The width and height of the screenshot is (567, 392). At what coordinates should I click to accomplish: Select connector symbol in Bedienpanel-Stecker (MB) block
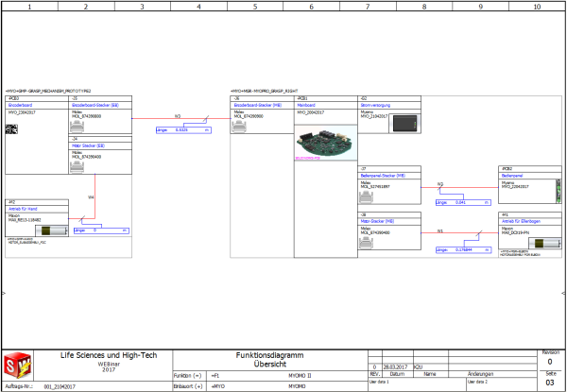pos(367,197)
